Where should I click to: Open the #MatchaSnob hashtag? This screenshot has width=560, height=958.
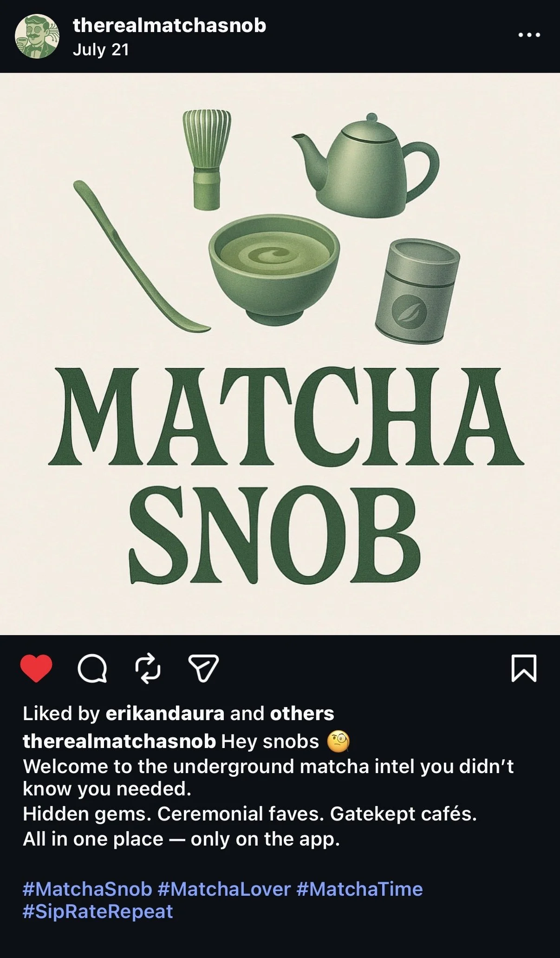click(87, 889)
